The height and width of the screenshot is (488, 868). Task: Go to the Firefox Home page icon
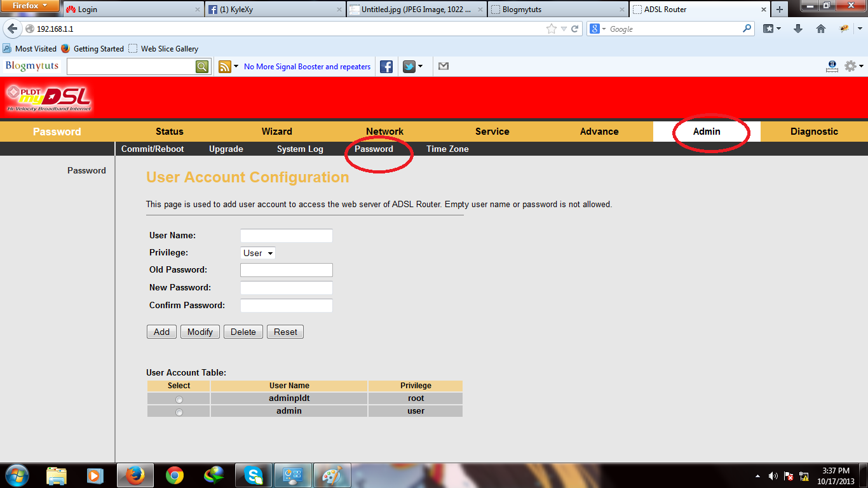tap(821, 29)
